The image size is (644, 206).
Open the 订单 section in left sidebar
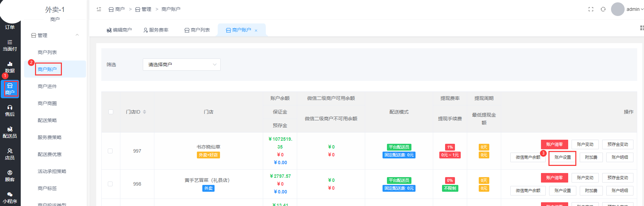10,27
